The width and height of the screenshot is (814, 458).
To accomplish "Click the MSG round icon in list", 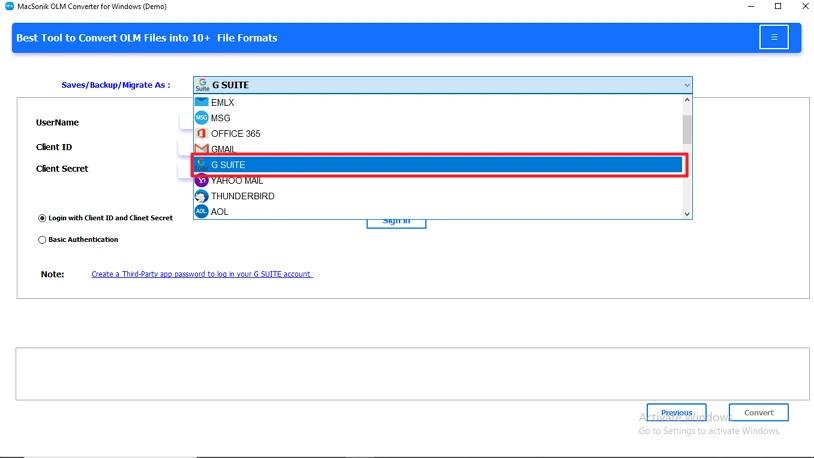I will pos(201,118).
